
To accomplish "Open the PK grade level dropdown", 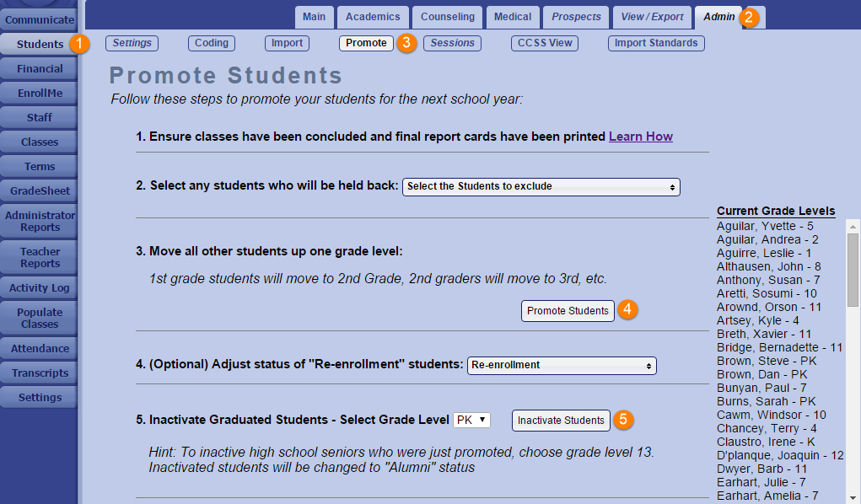I will coord(471,420).
